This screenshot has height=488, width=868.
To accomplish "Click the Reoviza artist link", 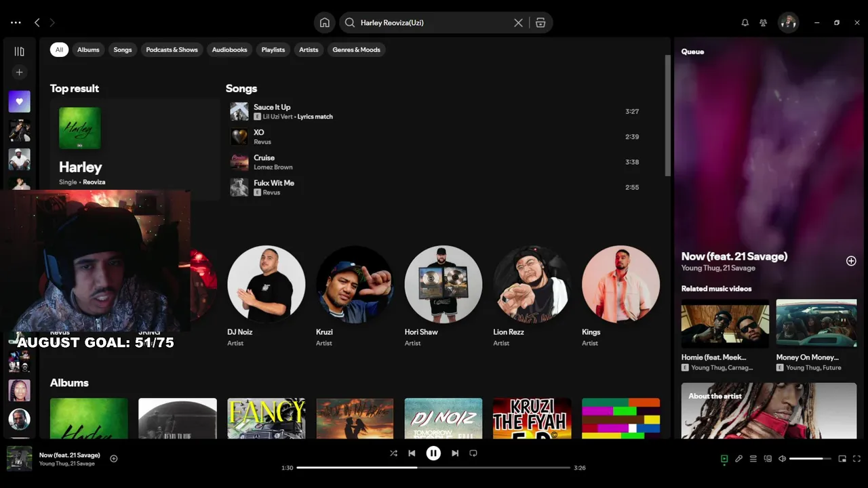I will [94, 182].
